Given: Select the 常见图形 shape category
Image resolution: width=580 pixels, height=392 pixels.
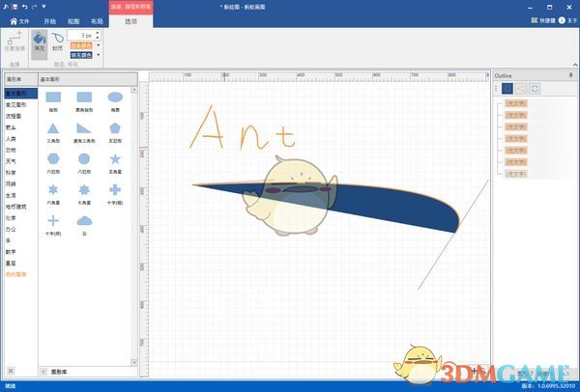Looking at the screenshot, I should (15, 105).
